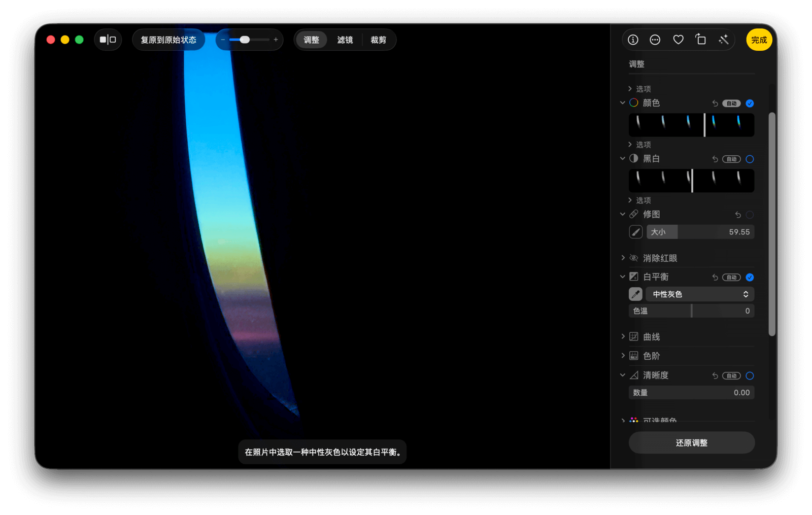Image resolution: width=812 pixels, height=515 pixels.
Task: Toggle the before/after comparison view icon
Action: 108,40
